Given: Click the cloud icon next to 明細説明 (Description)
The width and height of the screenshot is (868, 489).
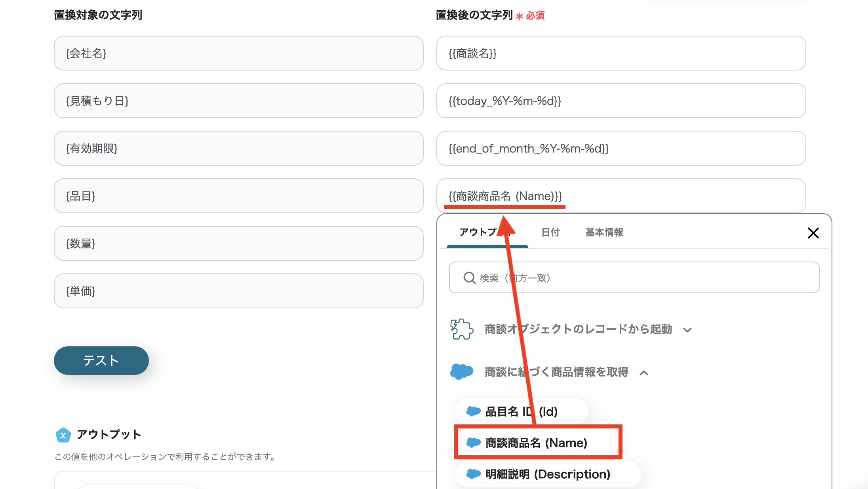Looking at the screenshot, I should (x=474, y=474).
